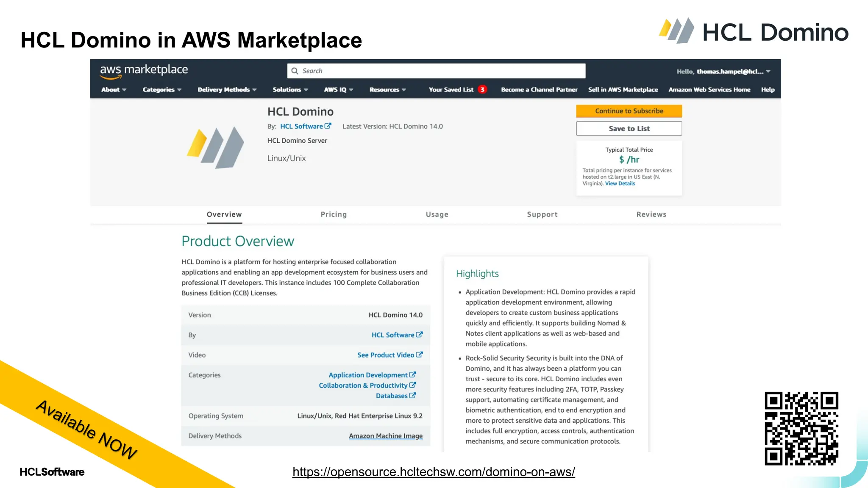Click the HCL Domino product logo
868x488 pixels.
coord(216,147)
